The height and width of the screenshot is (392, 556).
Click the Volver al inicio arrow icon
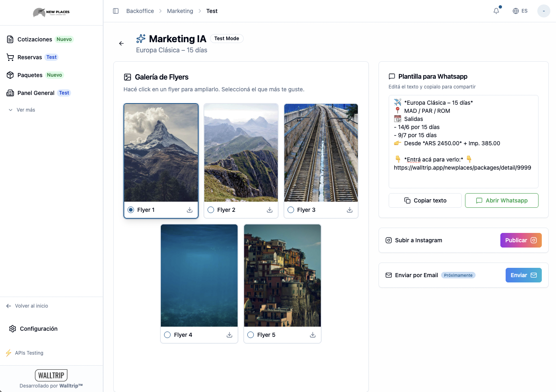click(9, 306)
